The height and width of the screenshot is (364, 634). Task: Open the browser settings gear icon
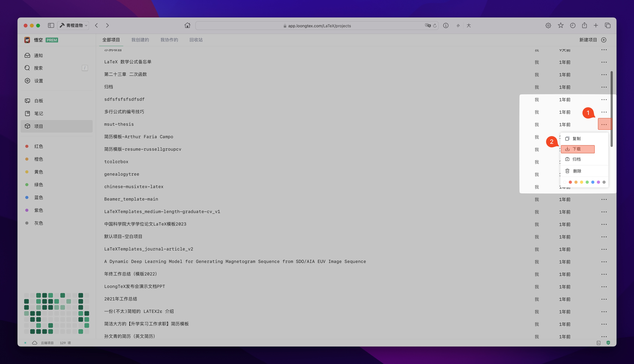pyautogui.click(x=548, y=26)
